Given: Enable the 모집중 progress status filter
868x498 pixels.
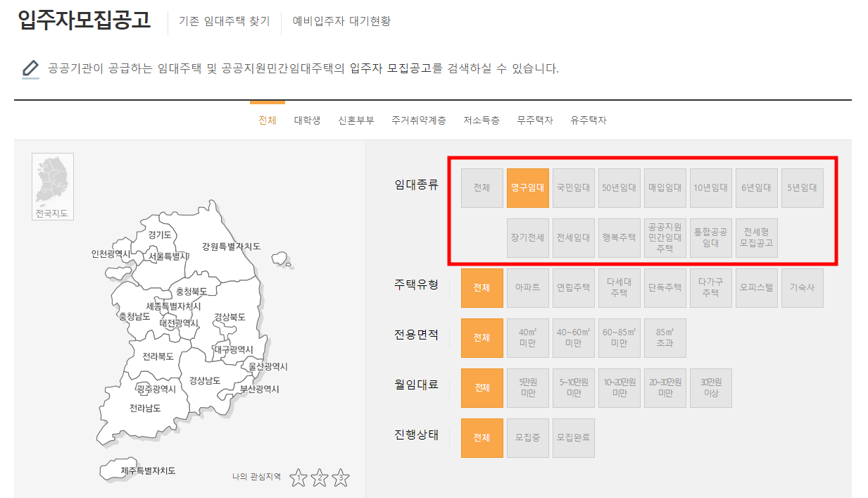Looking at the screenshot, I should click(527, 438).
